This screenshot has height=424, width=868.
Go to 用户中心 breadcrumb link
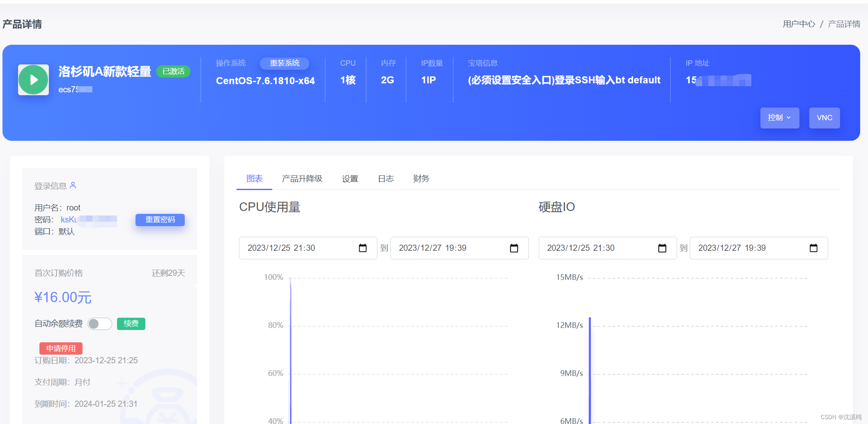[x=799, y=24]
